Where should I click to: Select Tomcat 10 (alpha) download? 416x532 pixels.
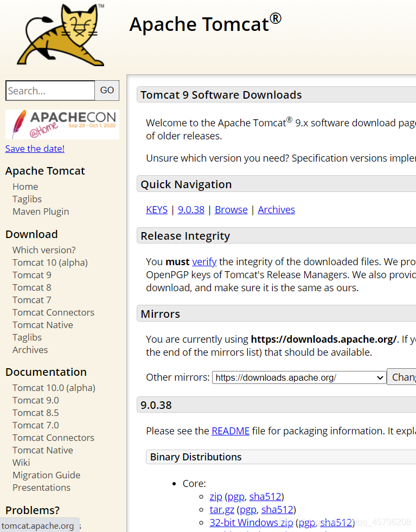pyautogui.click(x=50, y=262)
